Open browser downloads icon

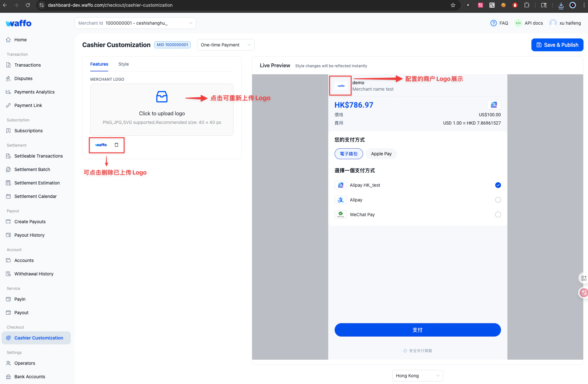pyautogui.click(x=561, y=5)
